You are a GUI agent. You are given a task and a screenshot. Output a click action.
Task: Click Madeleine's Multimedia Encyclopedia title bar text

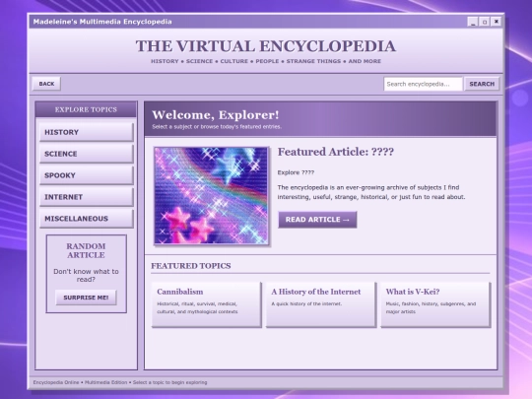pyautogui.click(x=102, y=22)
